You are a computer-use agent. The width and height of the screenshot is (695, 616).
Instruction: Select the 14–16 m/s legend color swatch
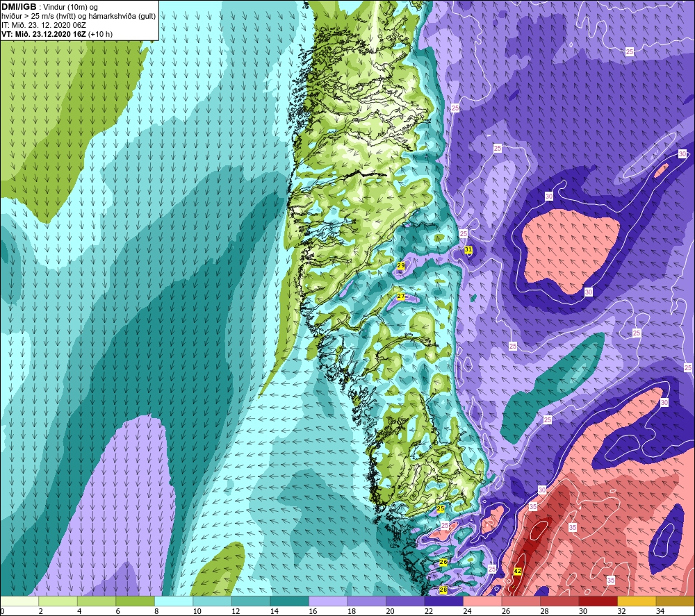tap(289, 601)
